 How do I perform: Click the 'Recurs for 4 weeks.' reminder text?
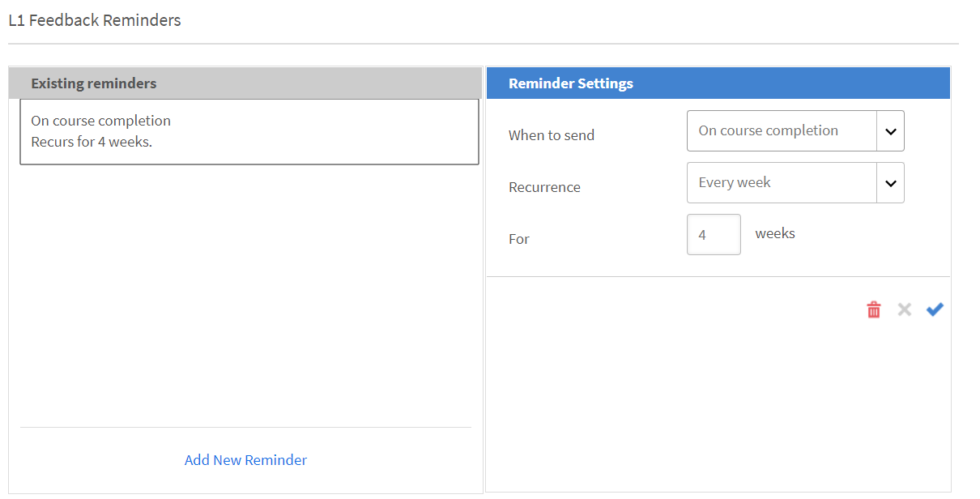(x=92, y=143)
